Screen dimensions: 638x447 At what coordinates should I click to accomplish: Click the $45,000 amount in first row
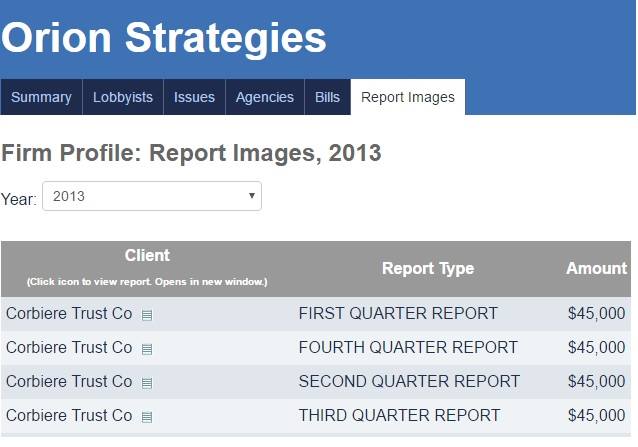click(x=596, y=314)
